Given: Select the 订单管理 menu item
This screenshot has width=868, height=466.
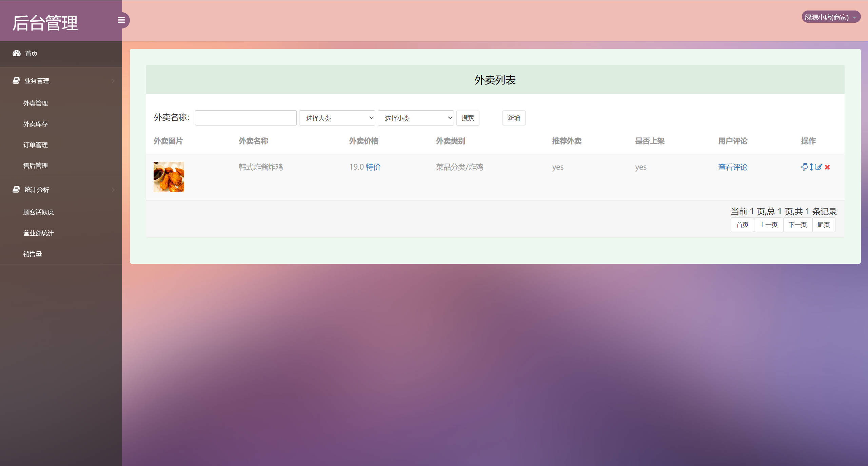Looking at the screenshot, I should (35, 145).
